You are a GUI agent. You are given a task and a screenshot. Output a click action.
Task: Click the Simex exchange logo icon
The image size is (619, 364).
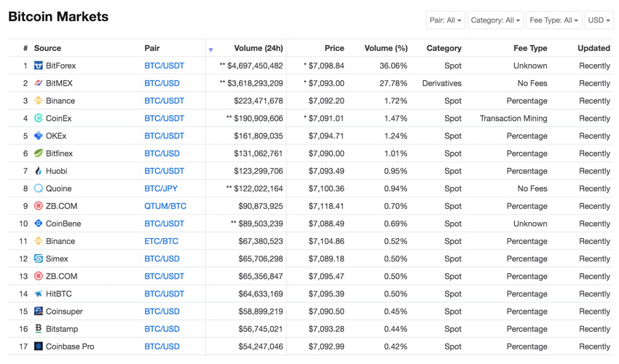pyautogui.click(x=39, y=258)
